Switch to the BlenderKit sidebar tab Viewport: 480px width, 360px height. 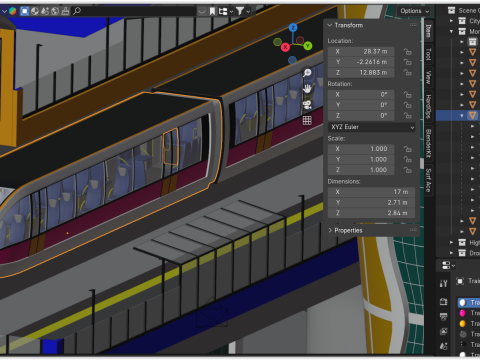(x=429, y=143)
